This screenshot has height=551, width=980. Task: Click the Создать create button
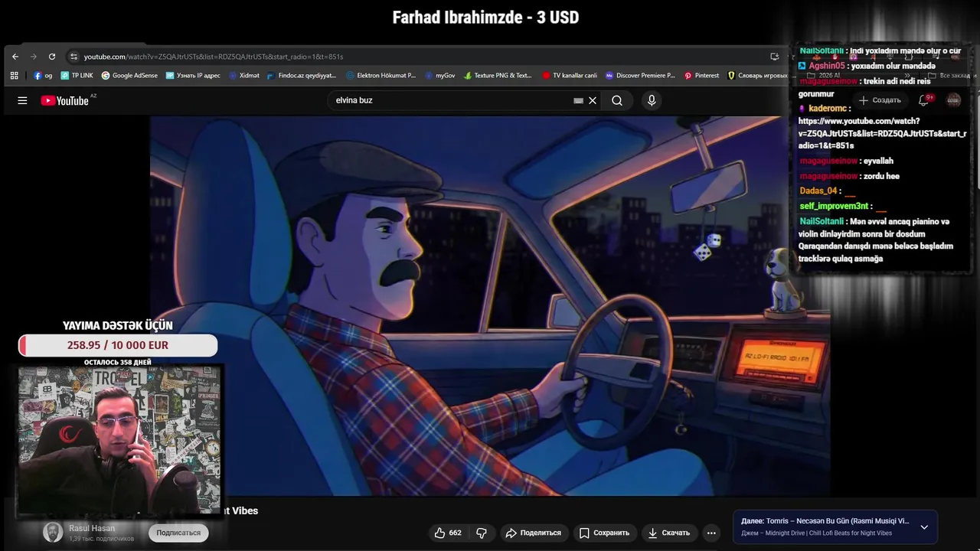[879, 100]
